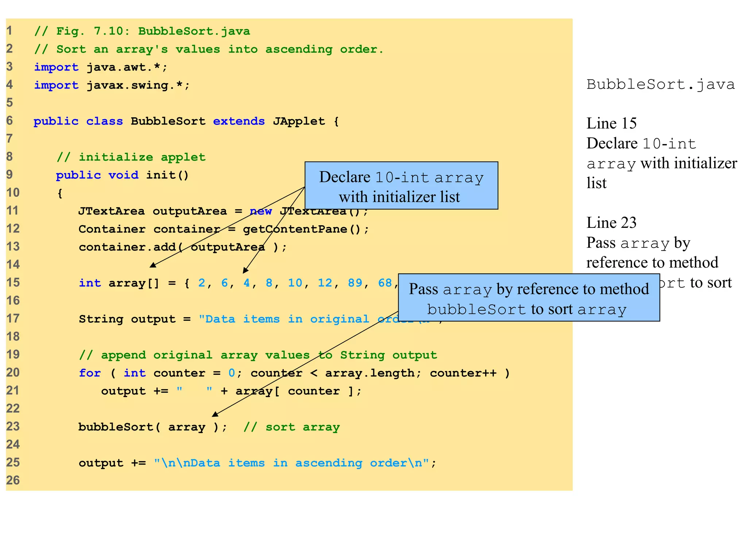Click the value 12 in the array initializer

pos(325,283)
